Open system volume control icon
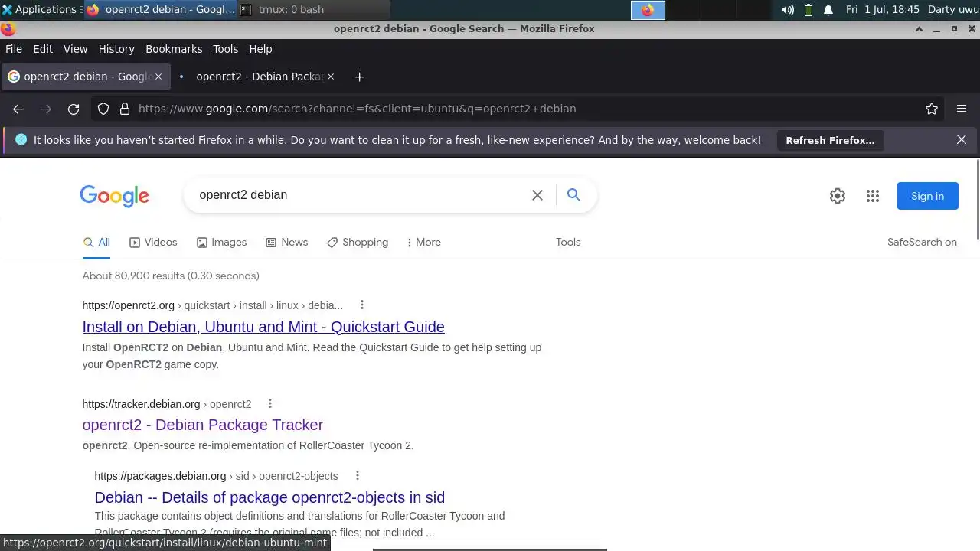The width and height of the screenshot is (980, 551). tap(788, 10)
